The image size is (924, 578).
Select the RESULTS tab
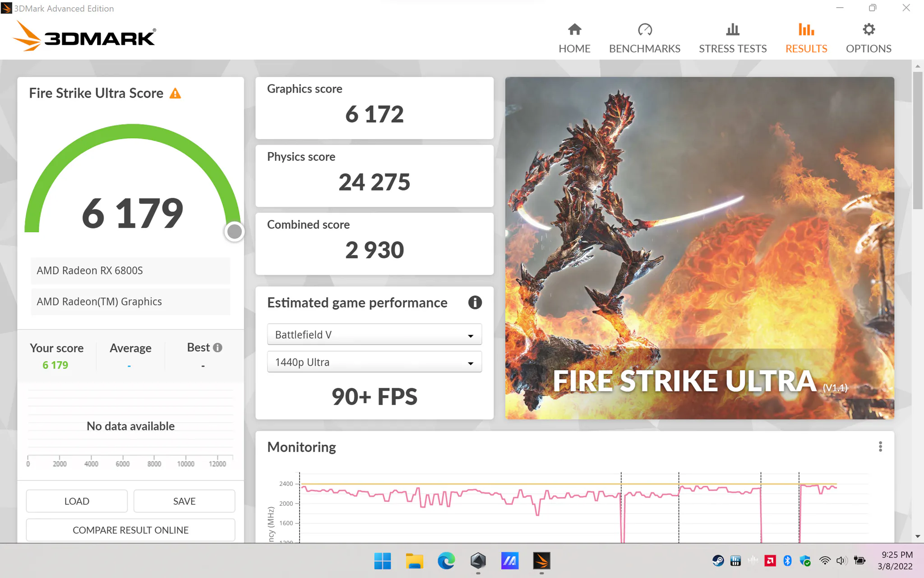[806, 39]
